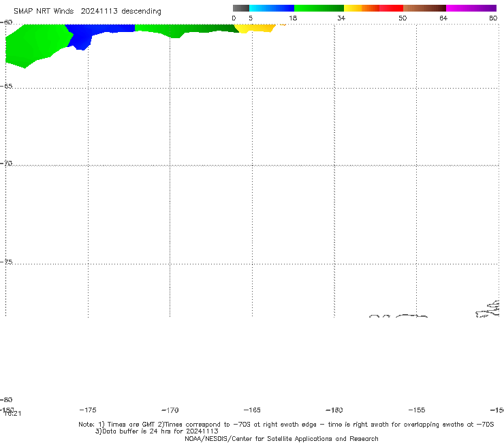
Task: Pick the green segment of the color bar
Action: (319, 8)
